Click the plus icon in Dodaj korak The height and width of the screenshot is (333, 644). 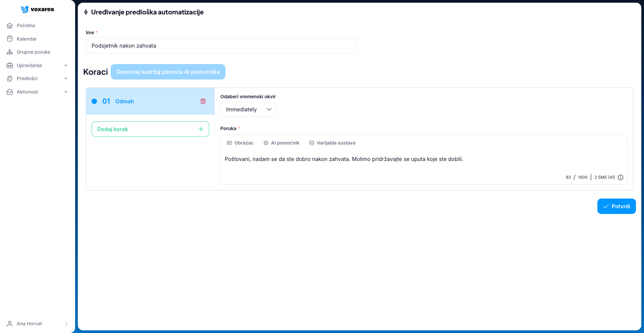point(201,129)
